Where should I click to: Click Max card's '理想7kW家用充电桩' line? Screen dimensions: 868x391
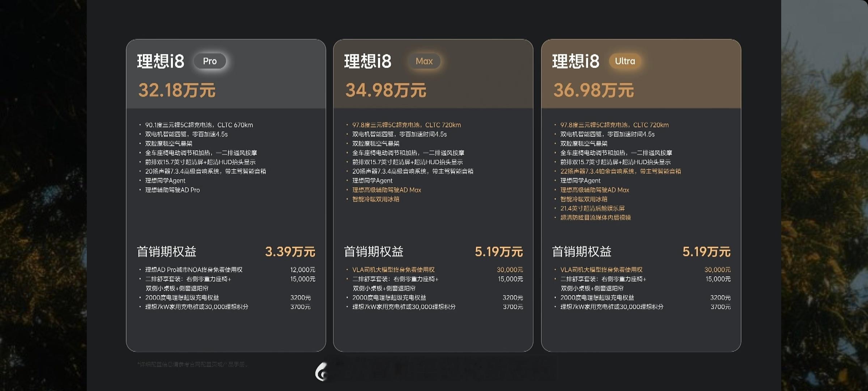coord(404,307)
